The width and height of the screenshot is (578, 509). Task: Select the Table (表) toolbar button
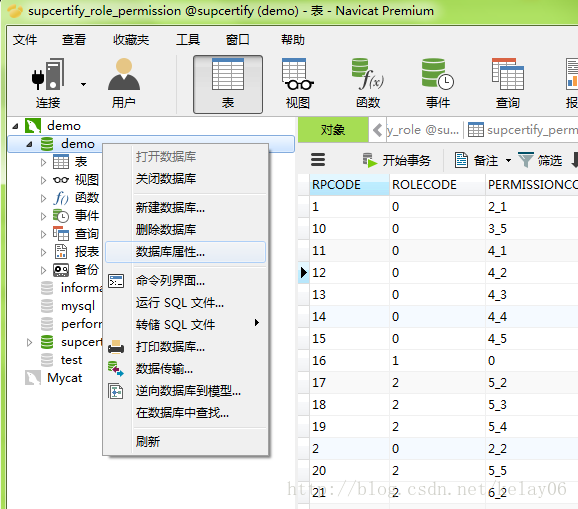[228, 84]
